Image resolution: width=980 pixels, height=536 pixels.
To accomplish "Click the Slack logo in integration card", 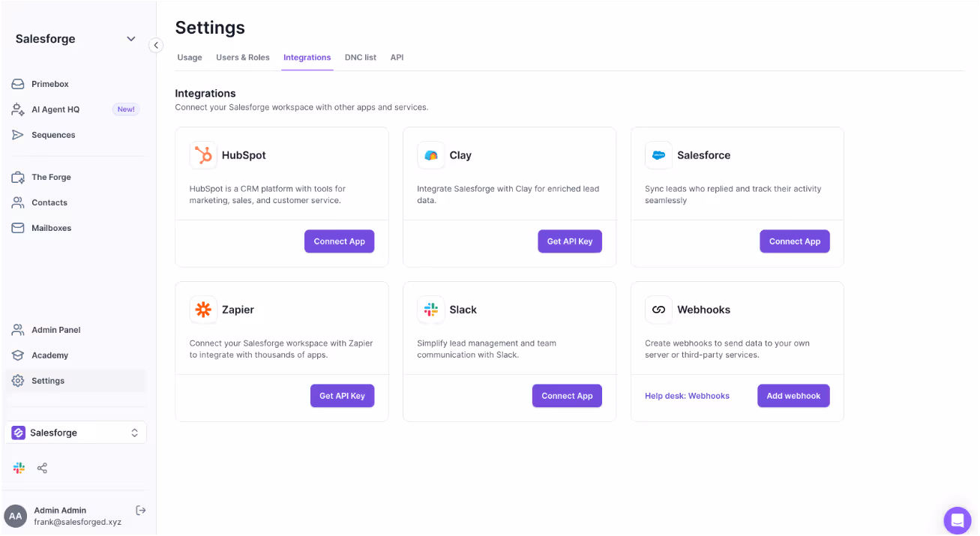I will click(x=431, y=310).
